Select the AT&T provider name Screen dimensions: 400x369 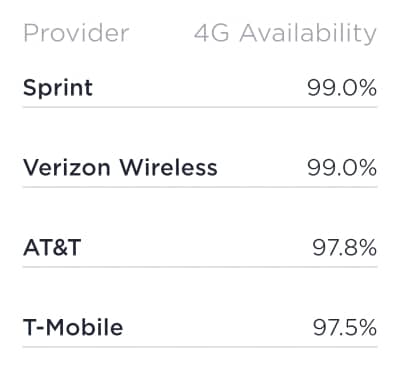coord(52,247)
